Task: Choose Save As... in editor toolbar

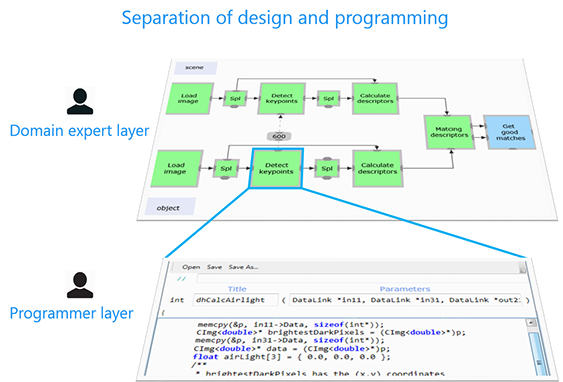Action: click(x=243, y=267)
